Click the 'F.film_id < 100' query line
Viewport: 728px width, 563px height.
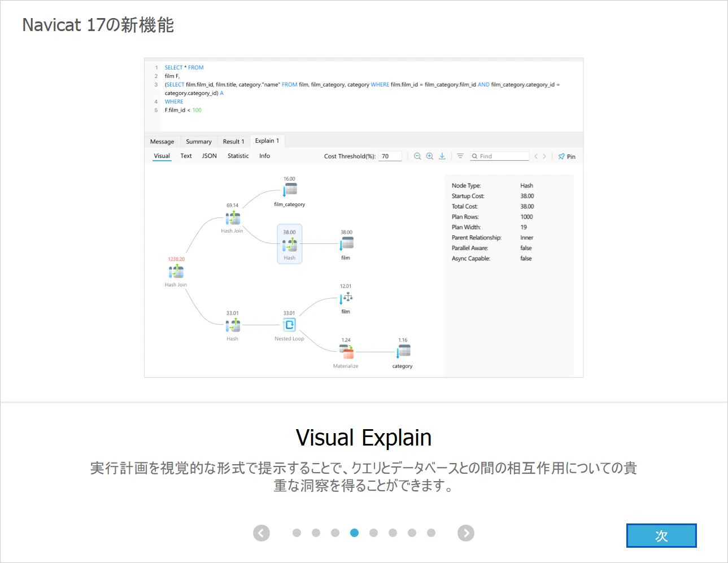pos(183,110)
